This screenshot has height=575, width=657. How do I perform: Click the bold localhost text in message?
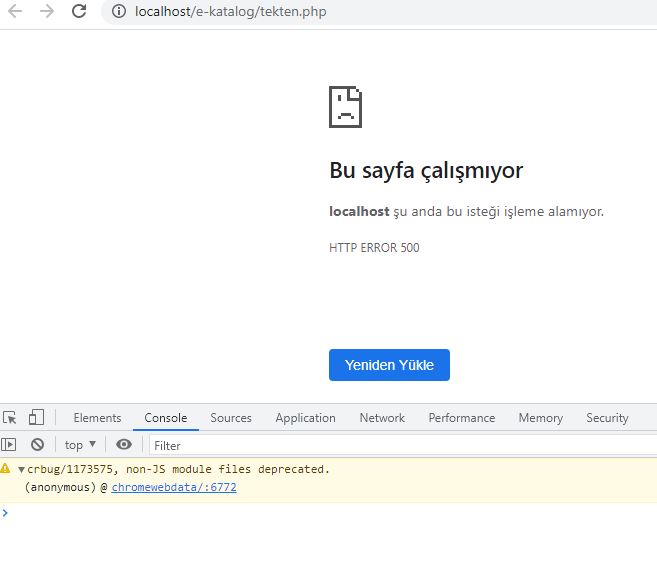359,211
